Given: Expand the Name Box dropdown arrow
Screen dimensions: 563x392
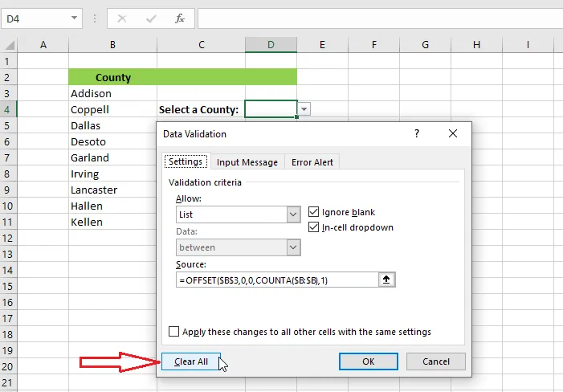Looking at the screenshot, I should click(75, 18).
